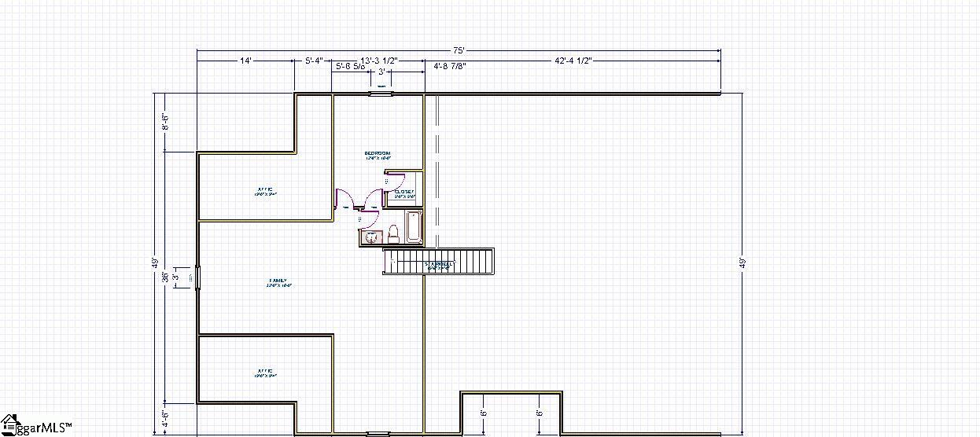Click the FAMILY room label

[x=278, y=281]
